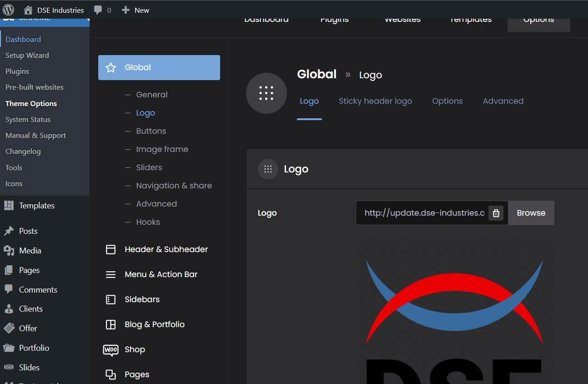
Task: Click the Blog & Portfolio grid icon
Action: tap(111, 324)
